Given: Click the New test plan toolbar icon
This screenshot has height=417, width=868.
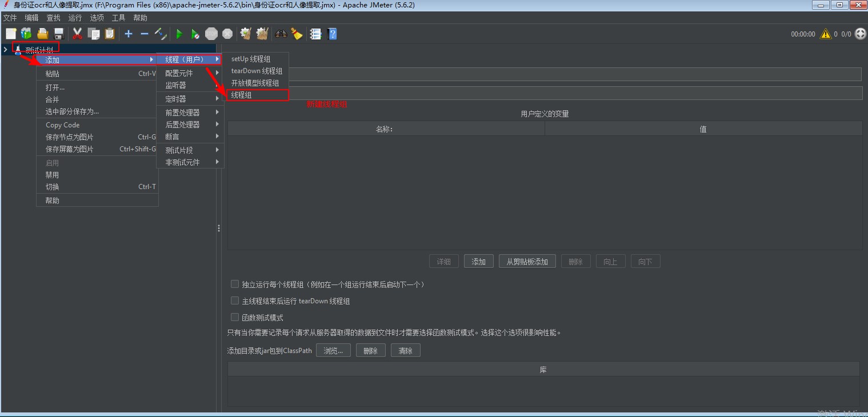Looking at the screenshot, I should click(x=10, y=34).
